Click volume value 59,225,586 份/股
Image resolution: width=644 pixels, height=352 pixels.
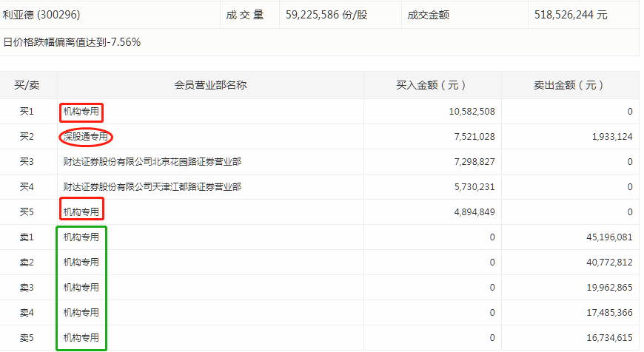326,16
